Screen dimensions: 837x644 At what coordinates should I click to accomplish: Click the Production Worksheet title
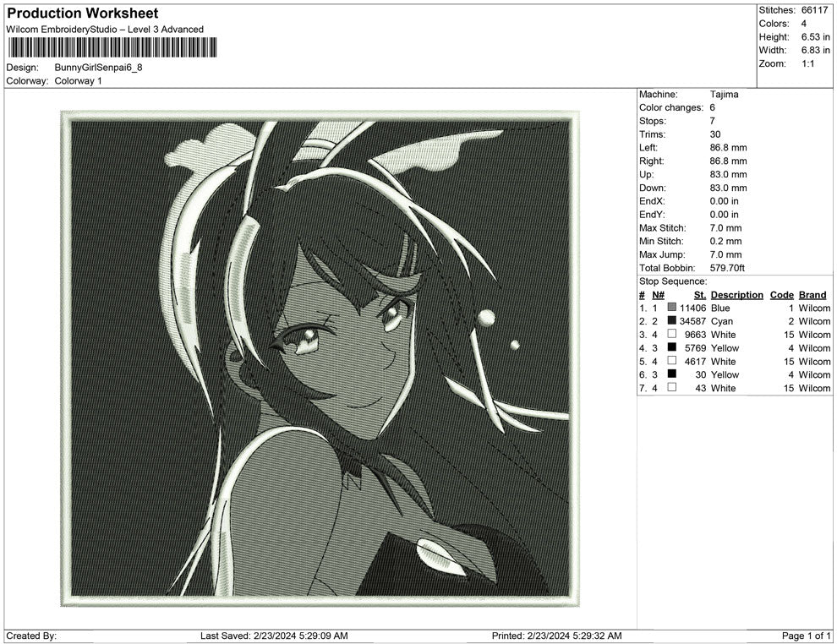(x=82, y=14)
